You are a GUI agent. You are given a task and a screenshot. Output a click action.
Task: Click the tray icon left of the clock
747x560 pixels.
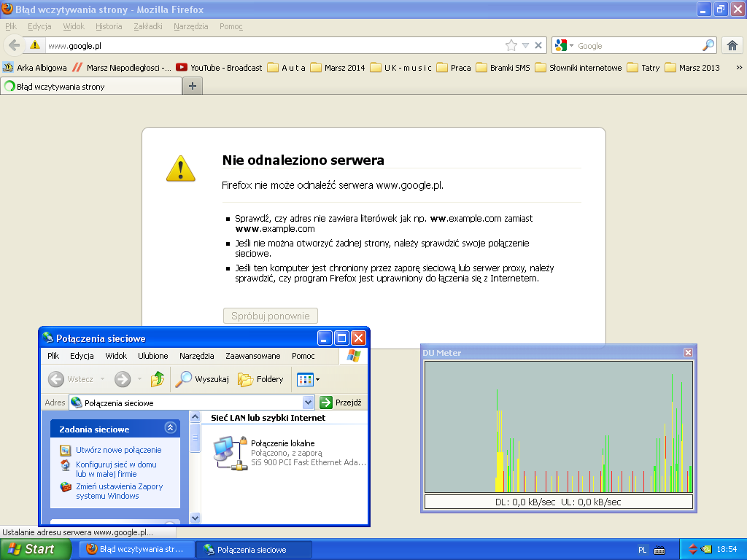(706, 550)
